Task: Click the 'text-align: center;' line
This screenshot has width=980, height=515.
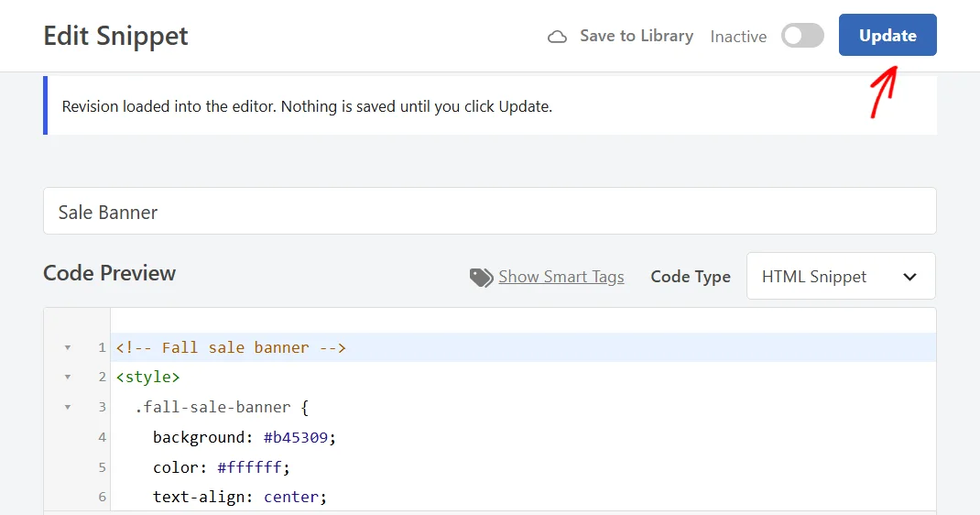Action: pos(240,497)
